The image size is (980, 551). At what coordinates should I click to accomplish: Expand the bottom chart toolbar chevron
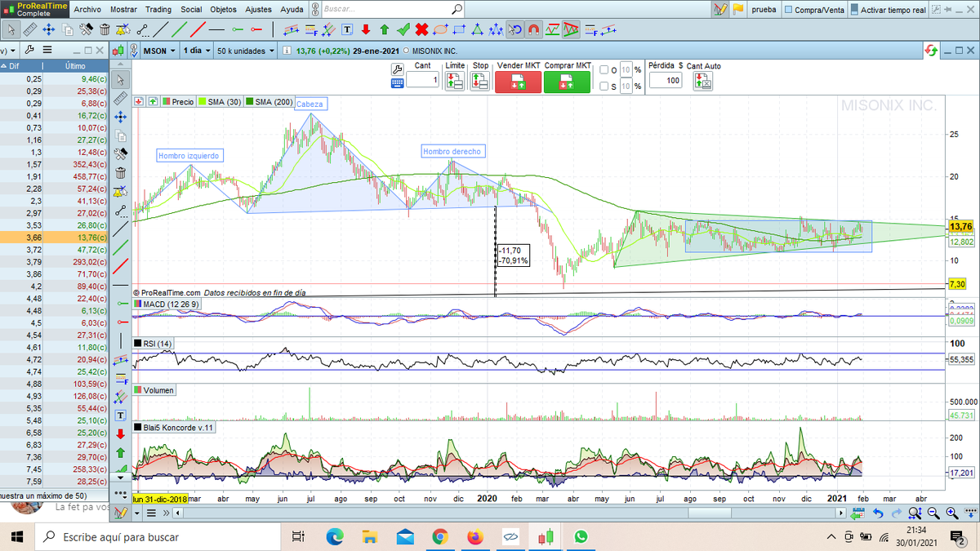pos(165,513)
